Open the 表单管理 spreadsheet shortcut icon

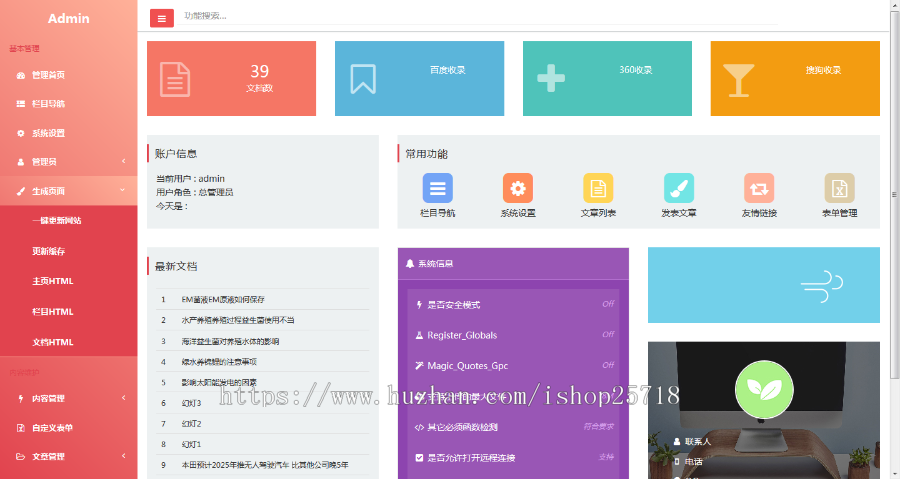(x=839, y=188)
